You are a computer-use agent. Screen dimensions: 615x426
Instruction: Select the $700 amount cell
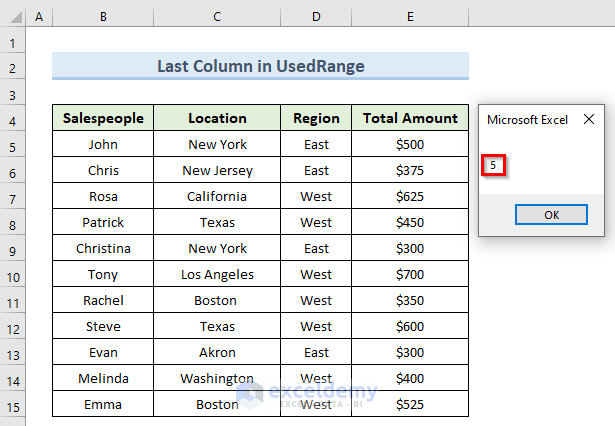point(410,275)
